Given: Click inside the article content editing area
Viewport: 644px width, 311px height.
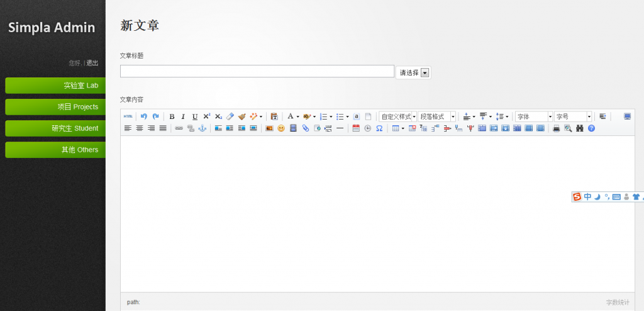Looking at the screenshot, I should point(377,214).
